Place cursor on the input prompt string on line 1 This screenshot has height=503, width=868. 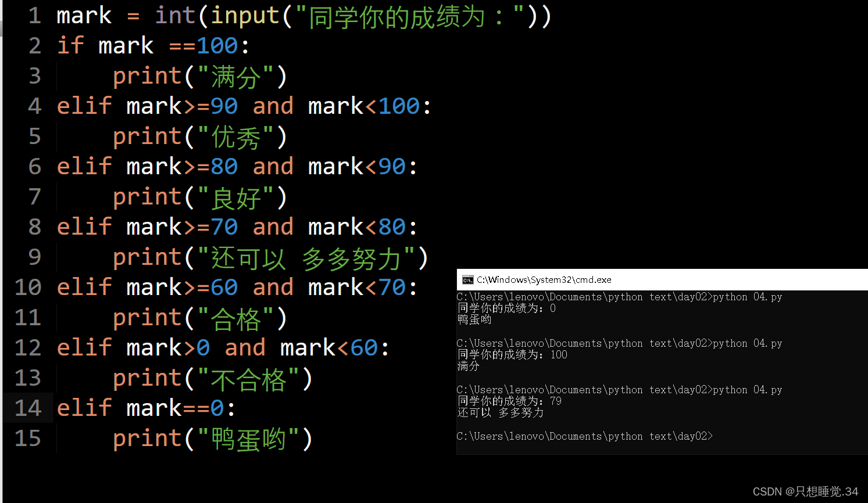[x=410, y=16]
